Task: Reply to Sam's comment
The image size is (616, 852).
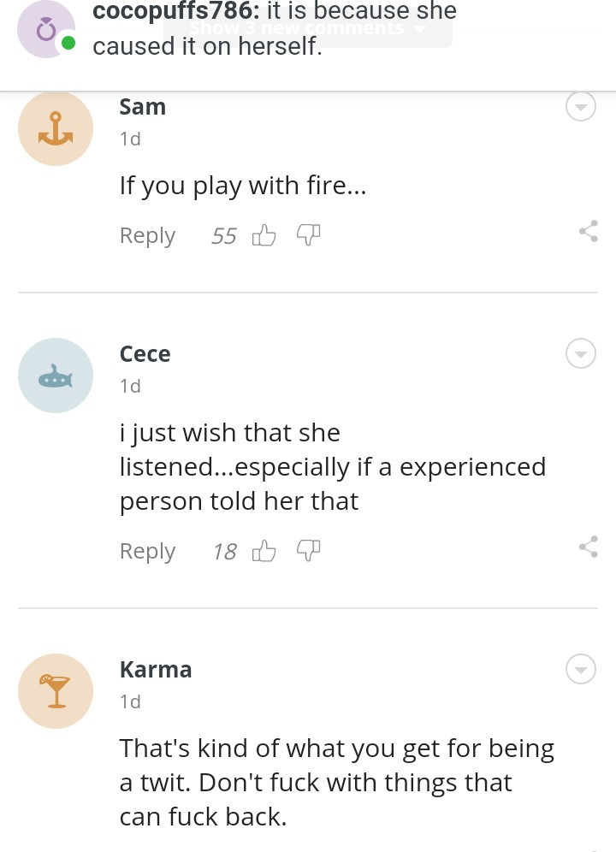Action: (147, 235)
